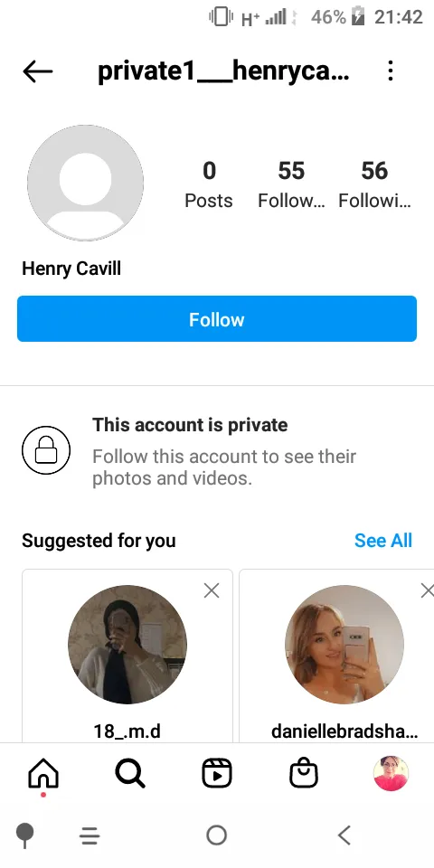View the 55 Followers list

(x=291, y=184)
